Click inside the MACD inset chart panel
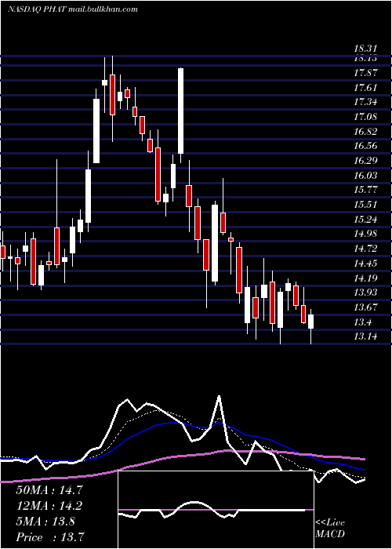Viewport: 392px width, 549px height. (216, 510)
